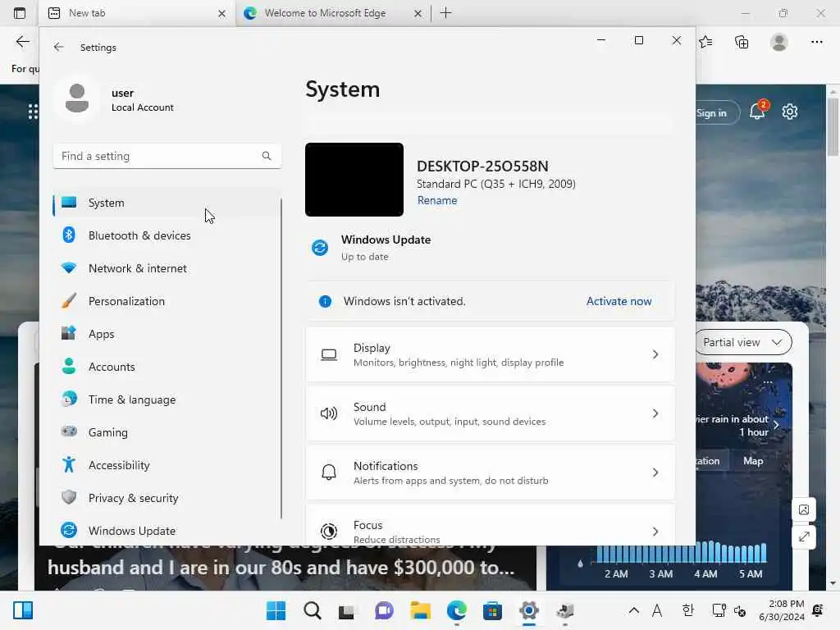Click the Edge back arrow
This screenshot has width=840, height=630.
(x=22, y=42)
